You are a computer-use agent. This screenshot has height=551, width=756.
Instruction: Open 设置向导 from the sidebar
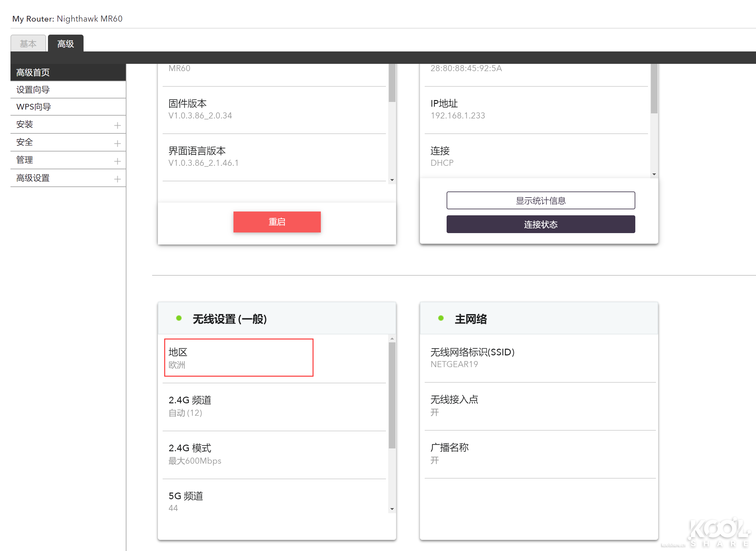[x=68, y=90]
